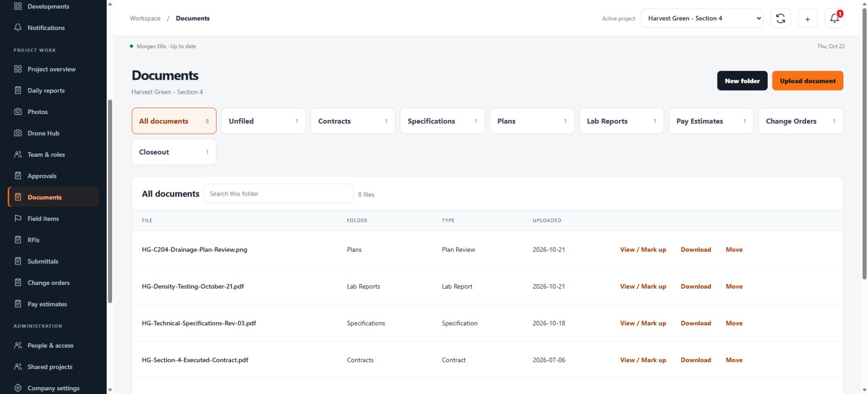View / Mark up HG-Density-Testing-October-21.pdf
This screenshot has height=394, width=868.
(x=643, y=286)
